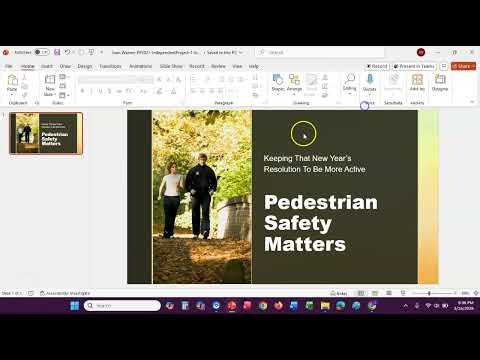Click the Accessibility Investigate status item
This screenshot has height=360, width=480.
click(x=65, y=293)
